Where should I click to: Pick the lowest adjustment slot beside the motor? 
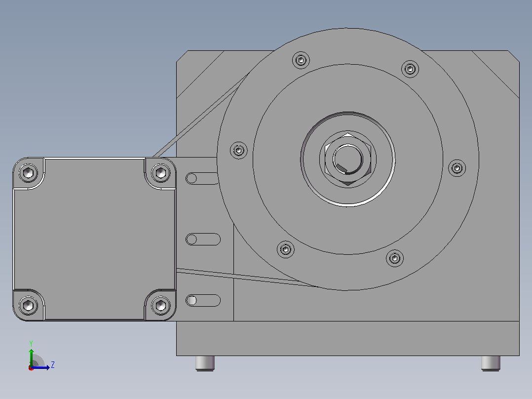tap(203, 300)
